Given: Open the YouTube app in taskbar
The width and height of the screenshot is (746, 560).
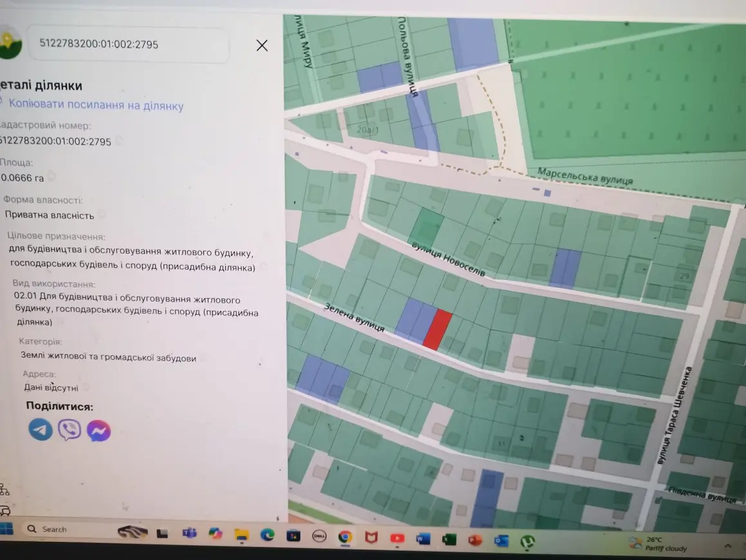Looking at the screenshot, I should click(397, 538).
